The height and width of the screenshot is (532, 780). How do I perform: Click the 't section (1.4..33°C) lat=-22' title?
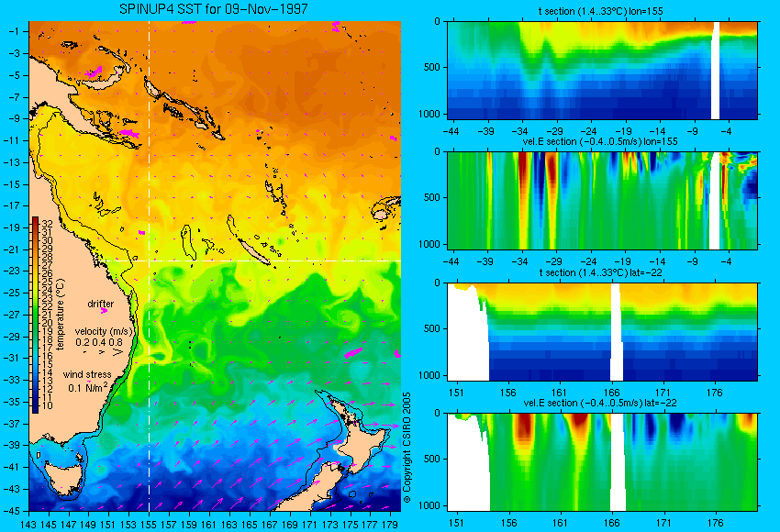600,273
